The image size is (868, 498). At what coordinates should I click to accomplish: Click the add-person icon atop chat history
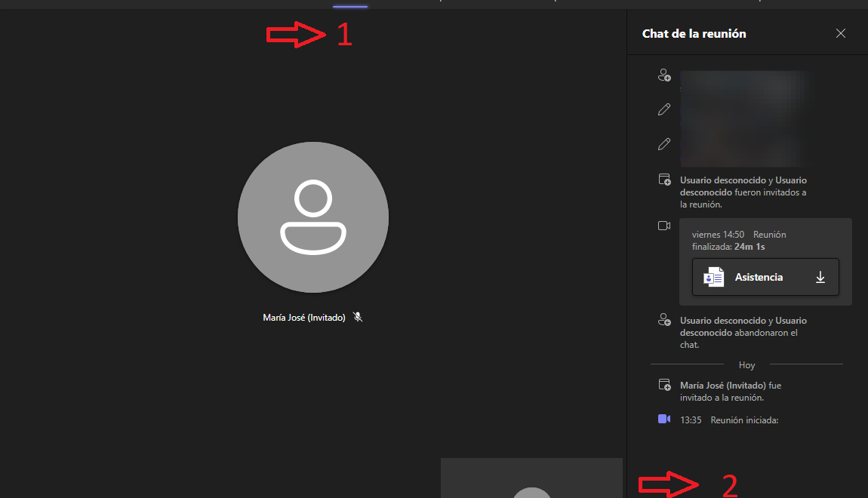tap(664, 75)
